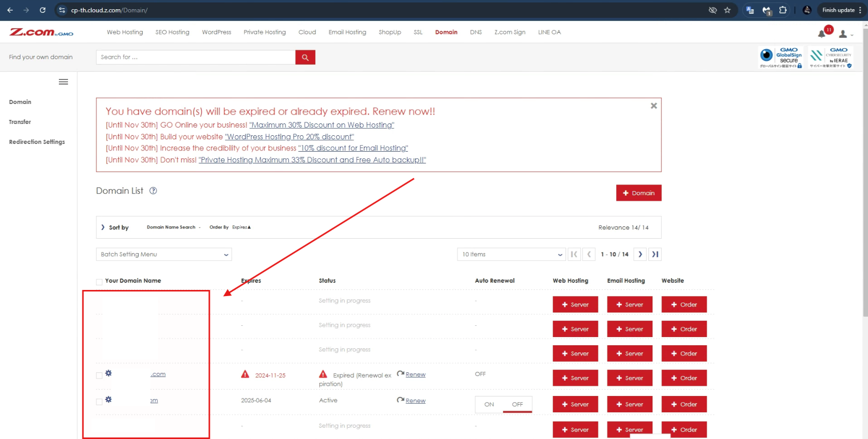Open the WordPress menu

(x=216, y=32)
